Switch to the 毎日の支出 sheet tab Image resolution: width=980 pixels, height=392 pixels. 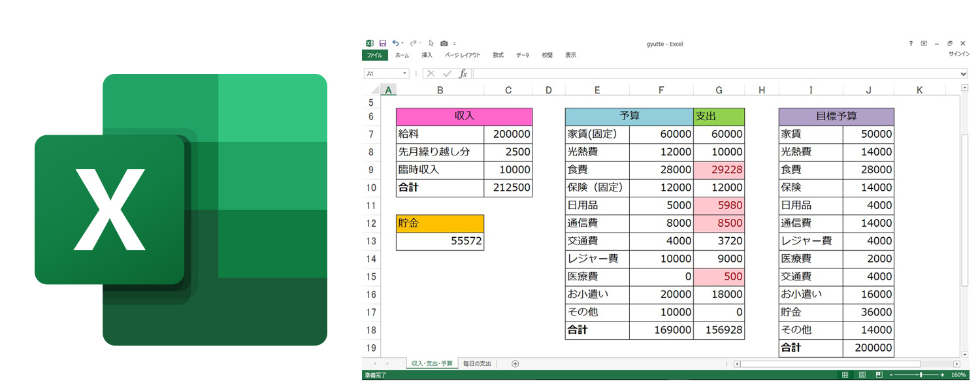(477, 364)
